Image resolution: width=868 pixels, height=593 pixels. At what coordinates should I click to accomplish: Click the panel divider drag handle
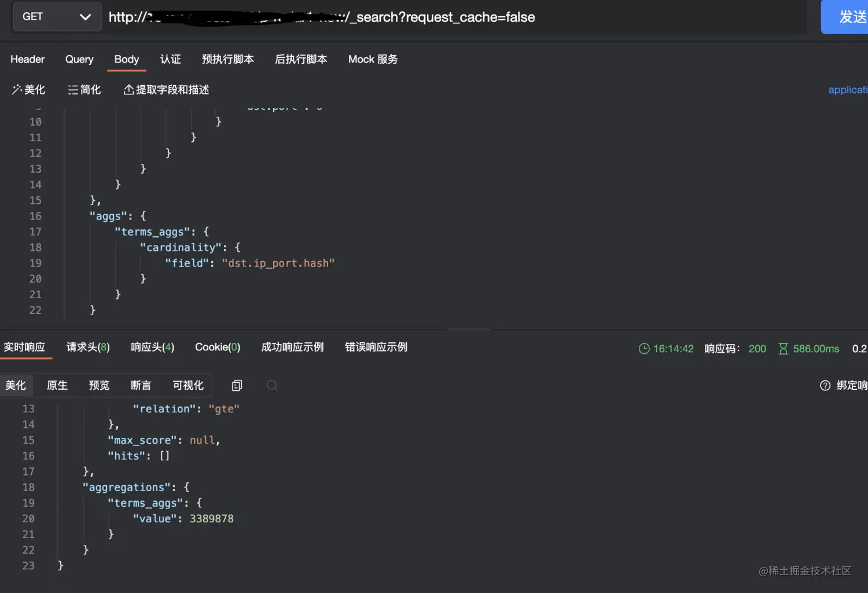point(469,330)
